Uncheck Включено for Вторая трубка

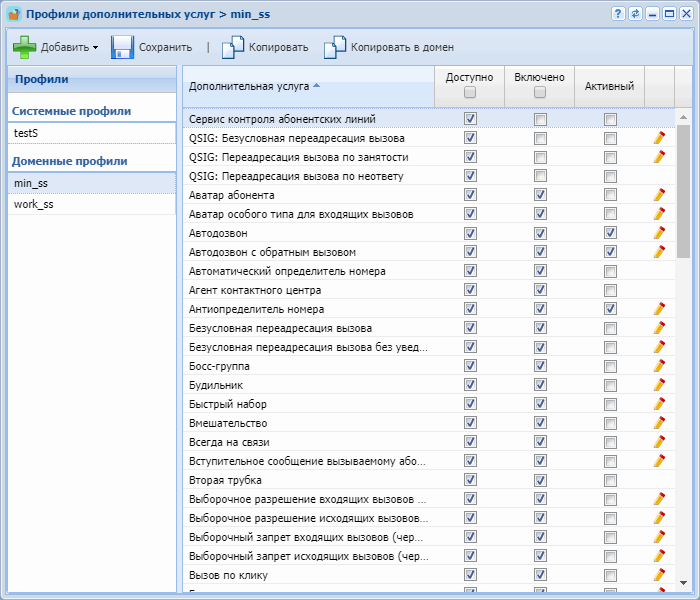[x=540, y=480]
